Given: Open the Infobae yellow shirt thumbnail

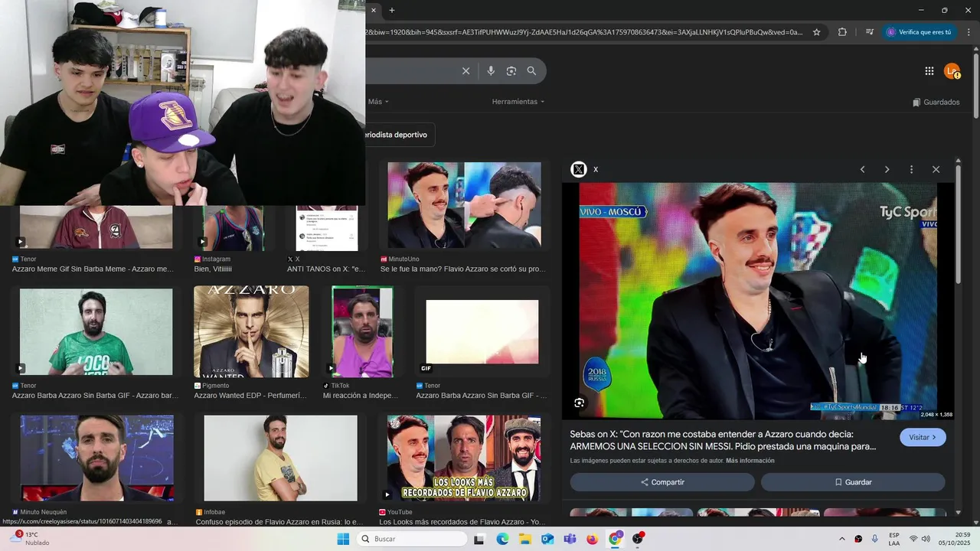Looking at the screenshot, I should point(280,458).
